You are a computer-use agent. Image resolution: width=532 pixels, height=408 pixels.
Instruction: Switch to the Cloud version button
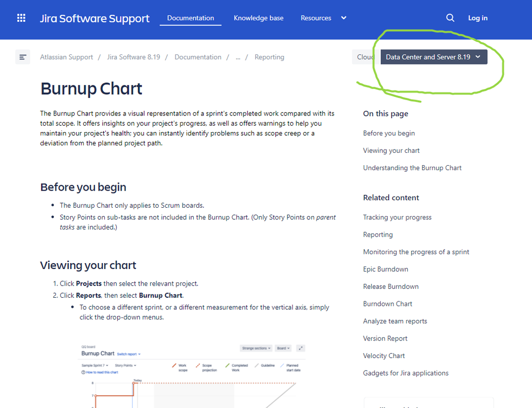(366, 57)
